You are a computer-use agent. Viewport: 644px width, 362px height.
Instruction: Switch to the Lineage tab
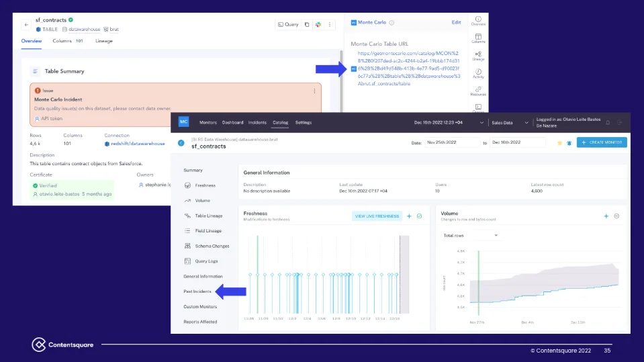104,41
